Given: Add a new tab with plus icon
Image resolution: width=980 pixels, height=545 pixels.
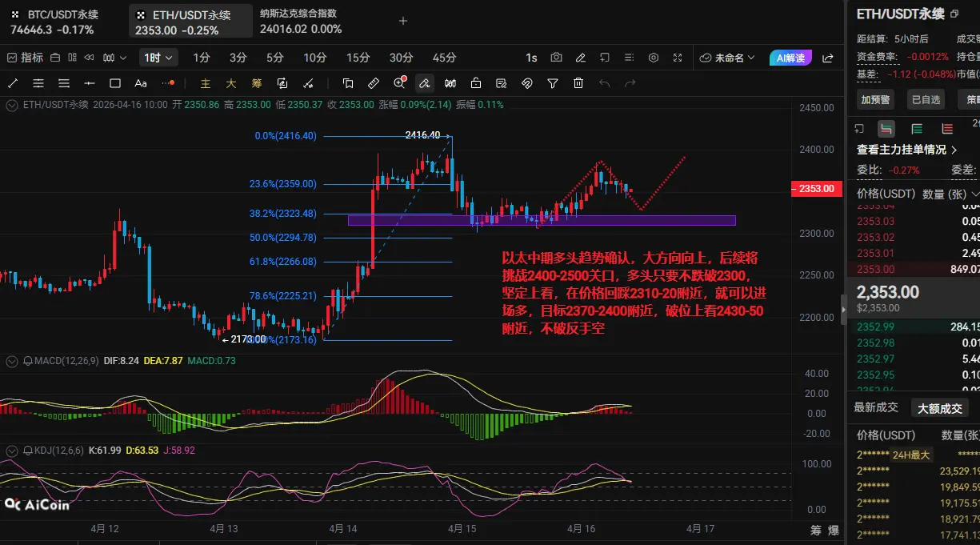Looking at the screenshot, I should tap(403, 22).
